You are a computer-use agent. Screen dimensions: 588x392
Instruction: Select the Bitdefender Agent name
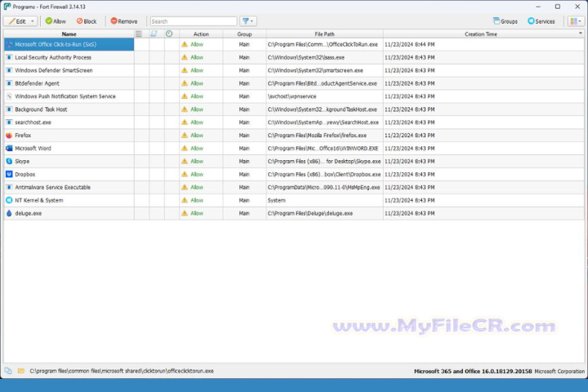[x=37, y=83]
